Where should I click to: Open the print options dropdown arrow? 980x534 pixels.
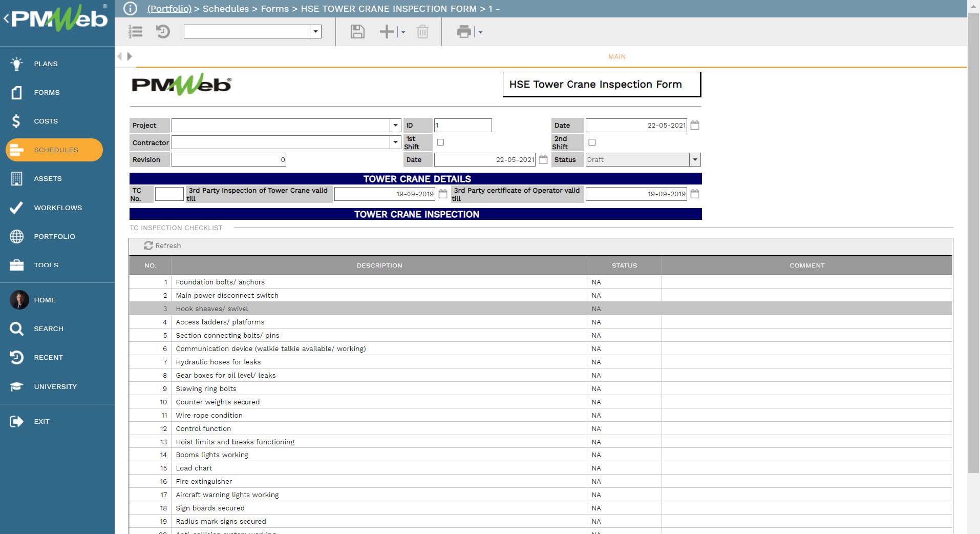pos(480,32)
